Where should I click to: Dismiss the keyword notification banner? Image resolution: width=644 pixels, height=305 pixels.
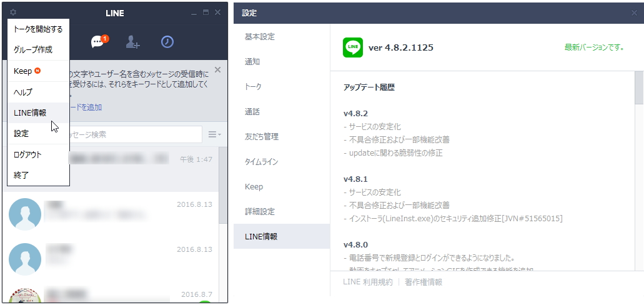pos(217,70)
